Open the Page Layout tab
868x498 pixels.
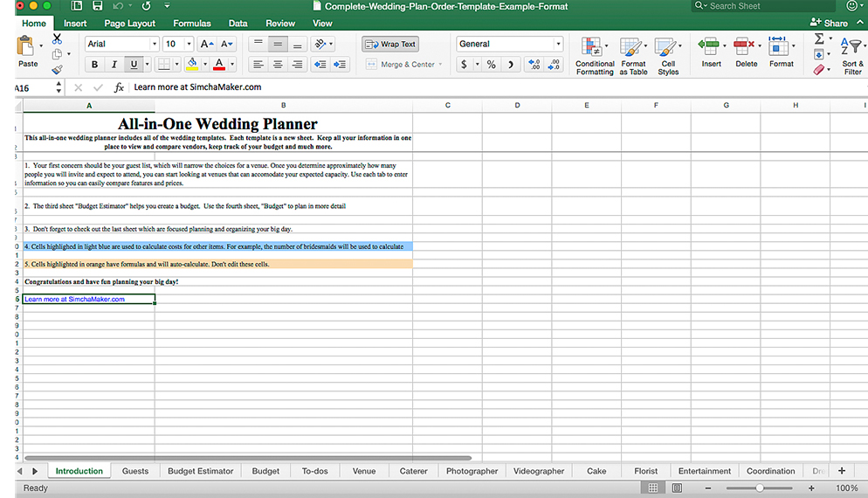pyautogui.click(x=129, y=24)
